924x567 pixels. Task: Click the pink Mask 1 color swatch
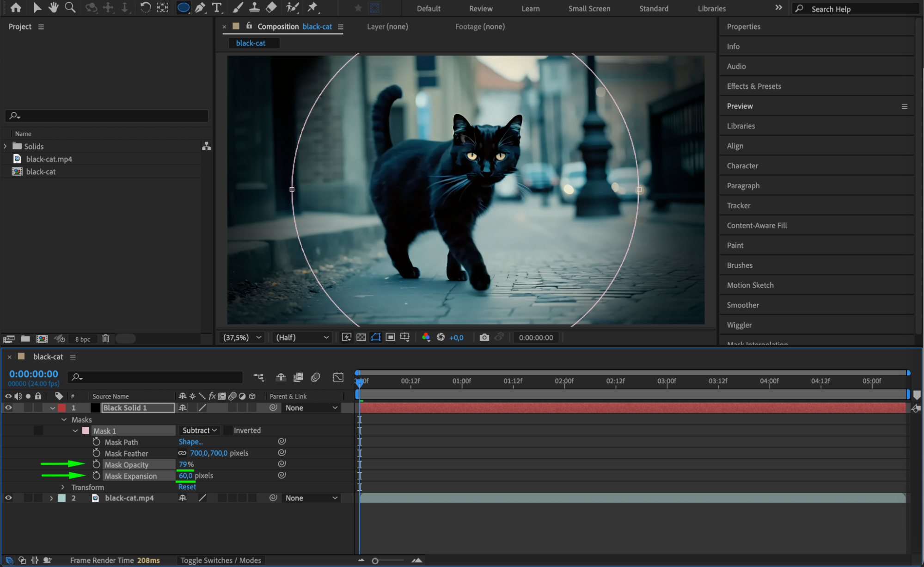pos(86,431)
